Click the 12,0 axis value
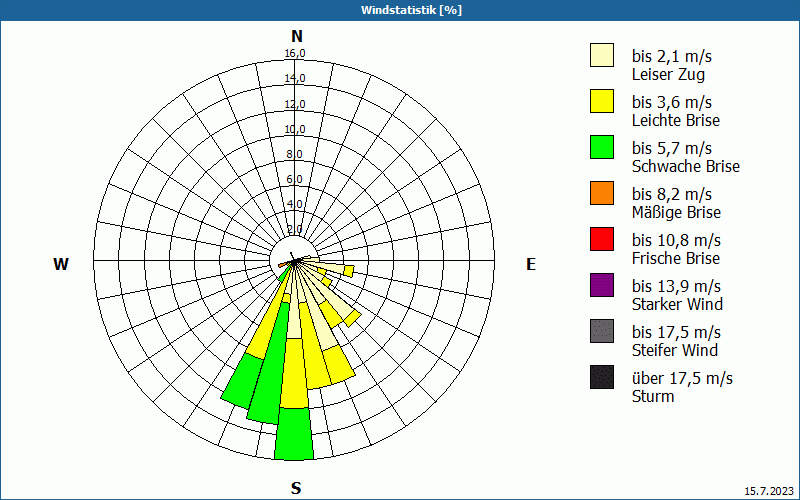 click(x=295, y=104)
